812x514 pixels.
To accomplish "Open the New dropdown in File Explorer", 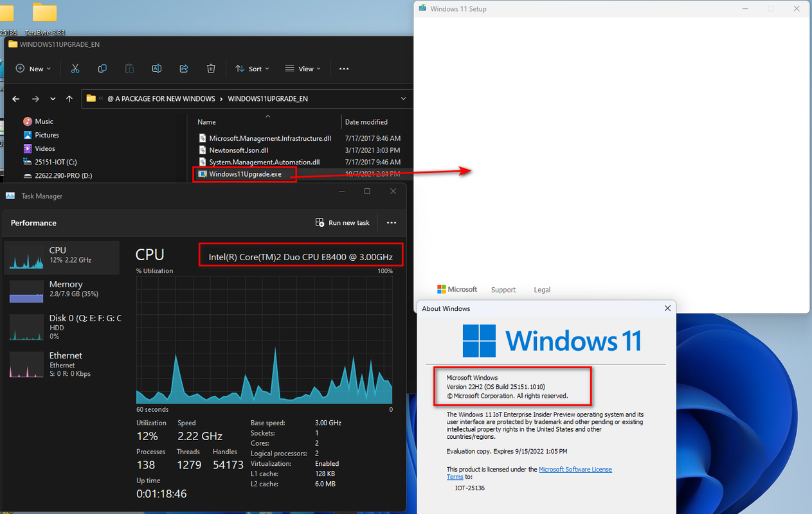I will [33, 69].
